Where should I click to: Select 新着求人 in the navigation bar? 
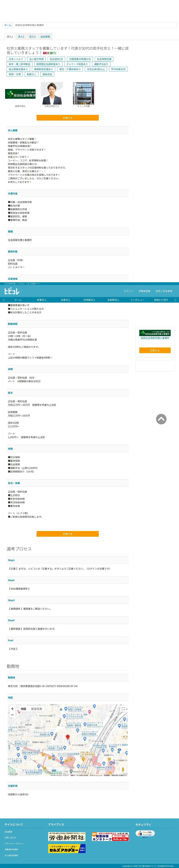[42, 300]
